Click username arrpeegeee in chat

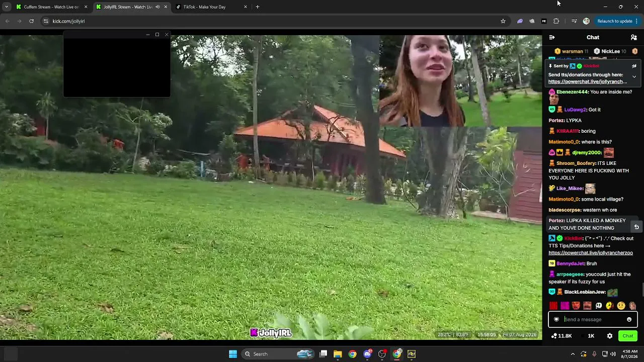point(570,275)
